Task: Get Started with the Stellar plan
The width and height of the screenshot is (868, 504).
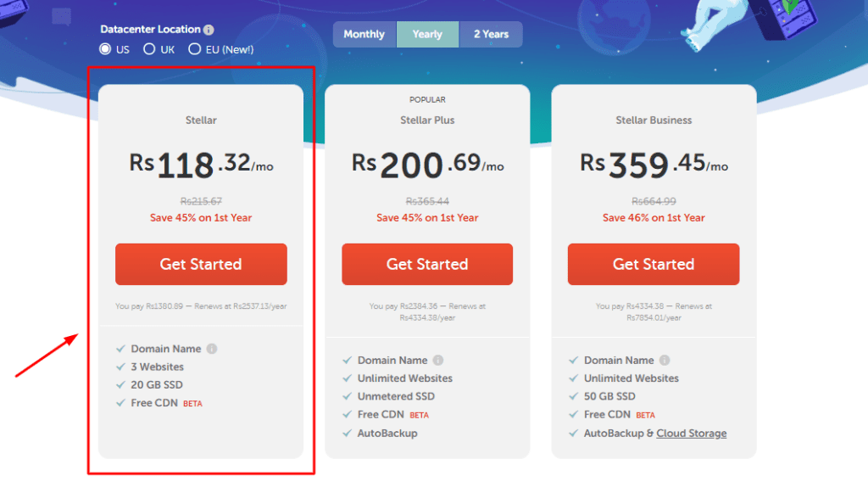Action: click(x=200, y=264)
